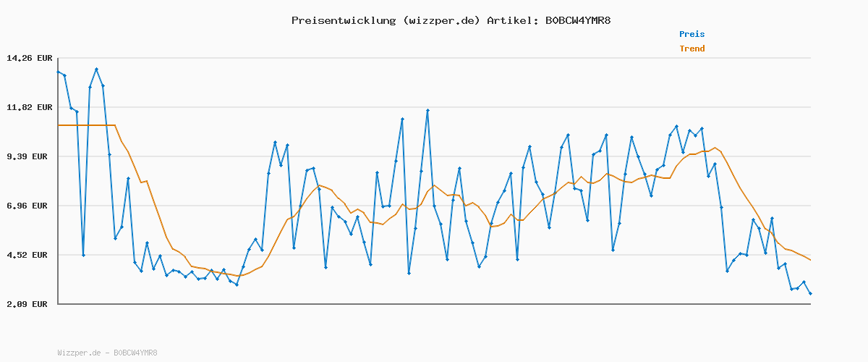Click the tallest blue spike in the chart middle
The image size is (868, 362).
pyautogui.click(x=427, y=110)
